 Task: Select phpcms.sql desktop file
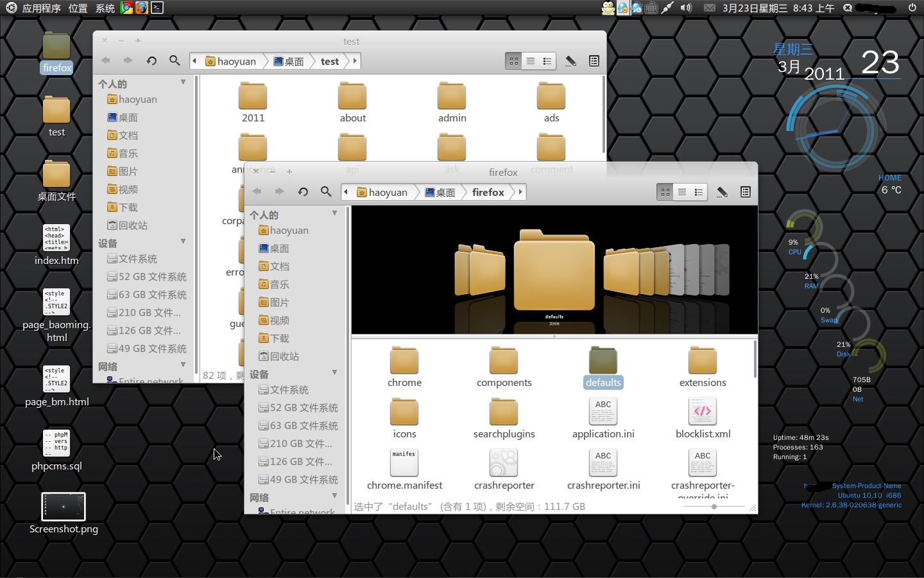pyautogui.click(x=56, y=450)
